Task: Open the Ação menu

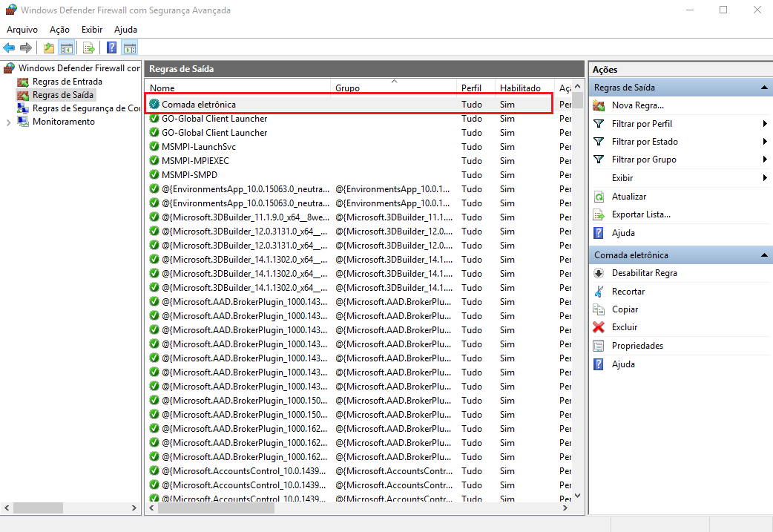Action: [59, 30]
